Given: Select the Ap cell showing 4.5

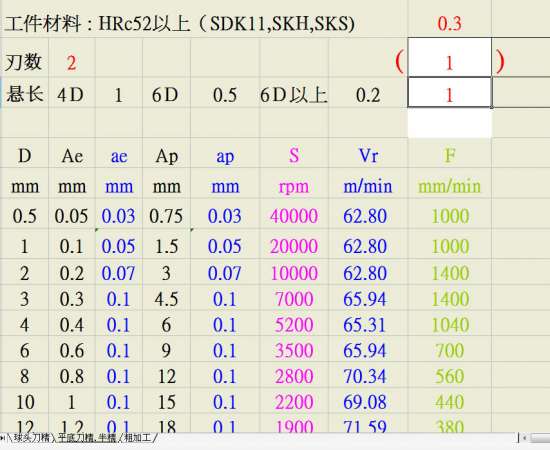Looking at the screenshot, I should coord(167,299).
